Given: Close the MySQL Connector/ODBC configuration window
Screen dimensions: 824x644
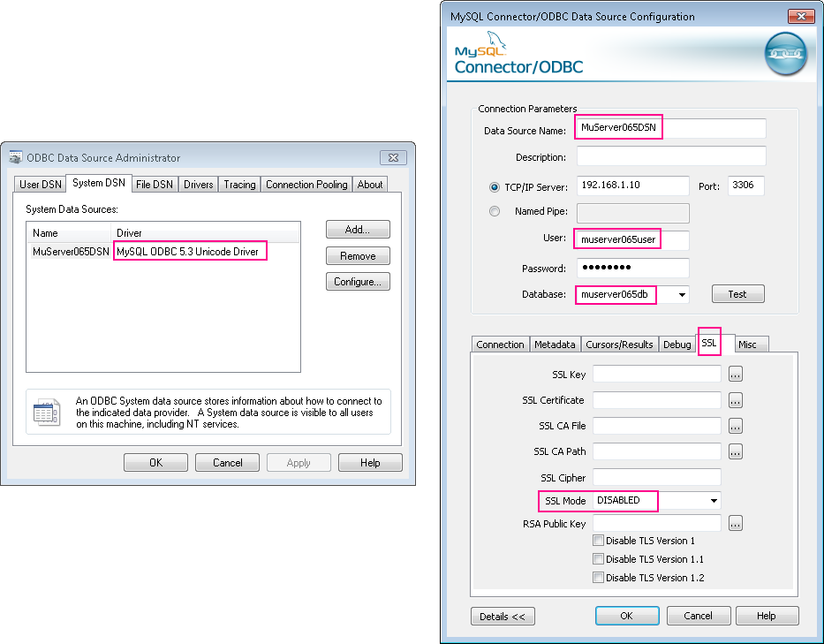Looking at the screenshot, I should click(801, 16).
